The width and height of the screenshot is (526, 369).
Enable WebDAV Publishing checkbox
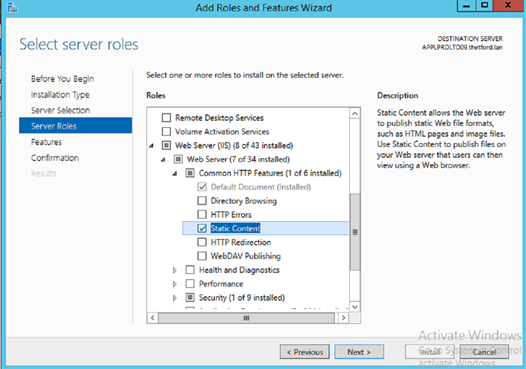(x=202, y=256)
